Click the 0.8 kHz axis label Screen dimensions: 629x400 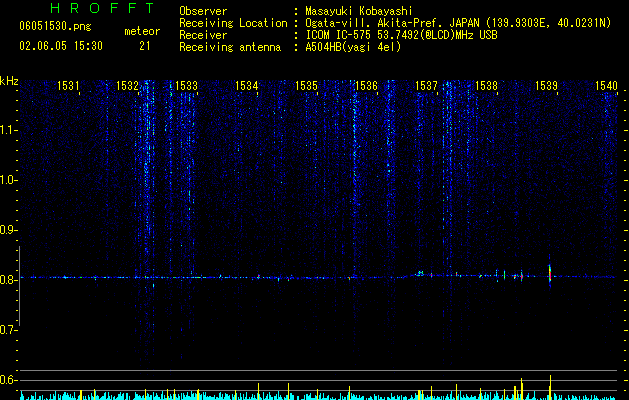(x=8, y=280)
